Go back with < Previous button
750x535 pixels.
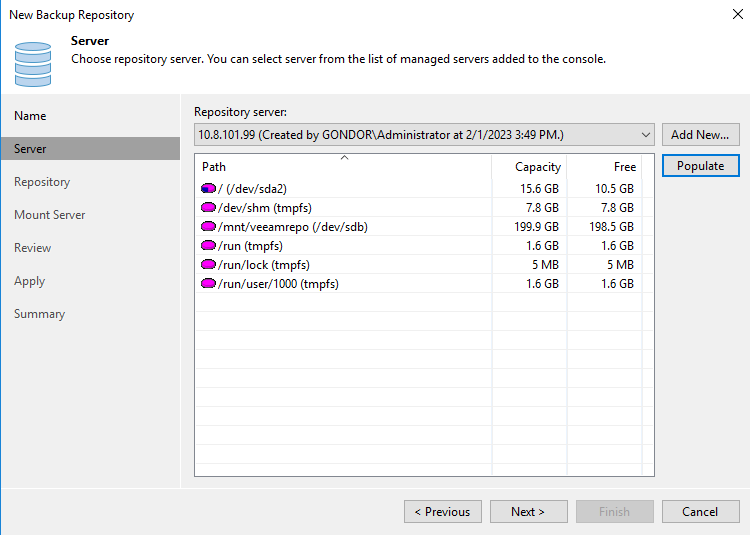tap(443, 512)
